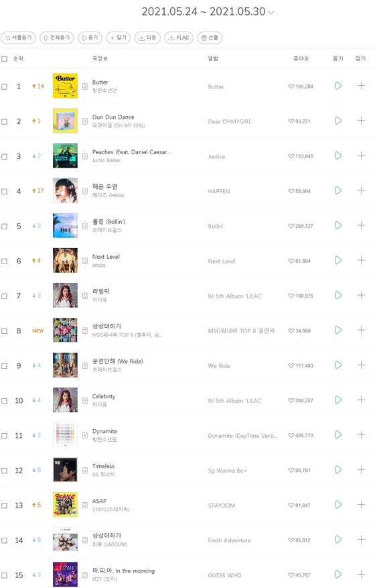Image resolution: width=375 pixels, height=588 pixels.
Task: Play Next Level by aespa
Action: (338, 260)
